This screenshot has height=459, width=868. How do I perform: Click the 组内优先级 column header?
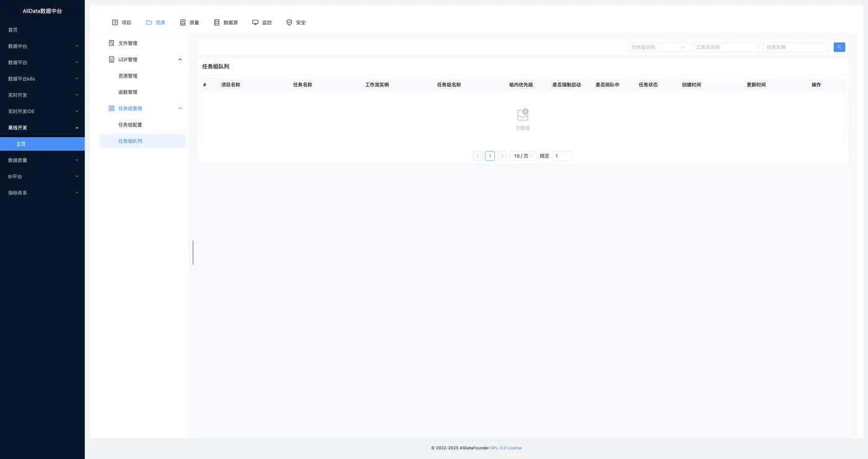521,84
